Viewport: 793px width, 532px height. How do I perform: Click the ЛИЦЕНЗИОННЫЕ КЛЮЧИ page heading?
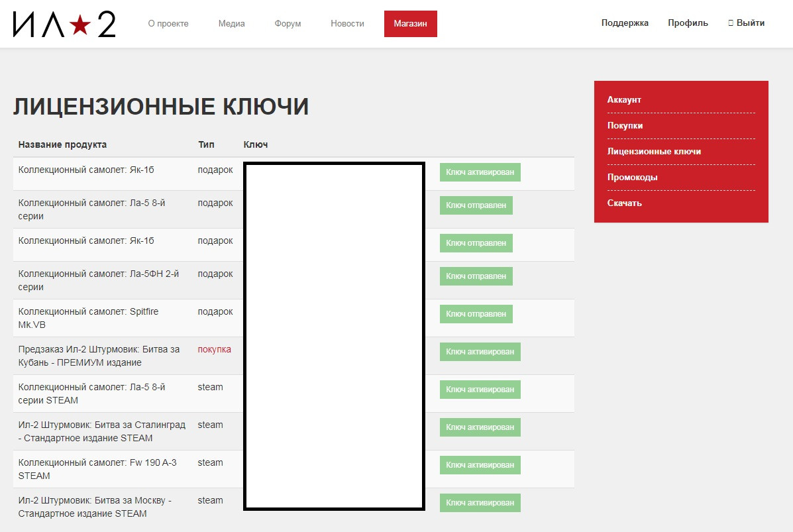point(161,107)
